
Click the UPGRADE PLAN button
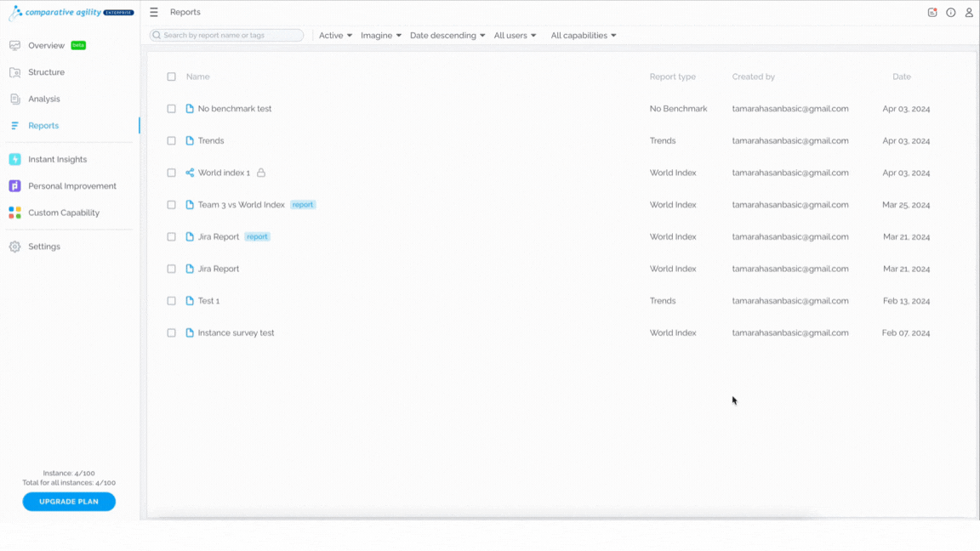69,502
